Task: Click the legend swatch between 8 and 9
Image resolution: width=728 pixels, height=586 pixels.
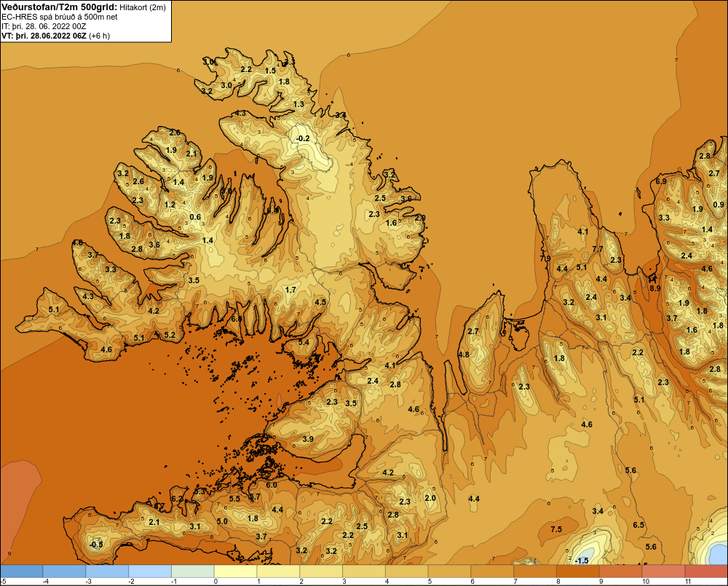Action: coord(578,571)
